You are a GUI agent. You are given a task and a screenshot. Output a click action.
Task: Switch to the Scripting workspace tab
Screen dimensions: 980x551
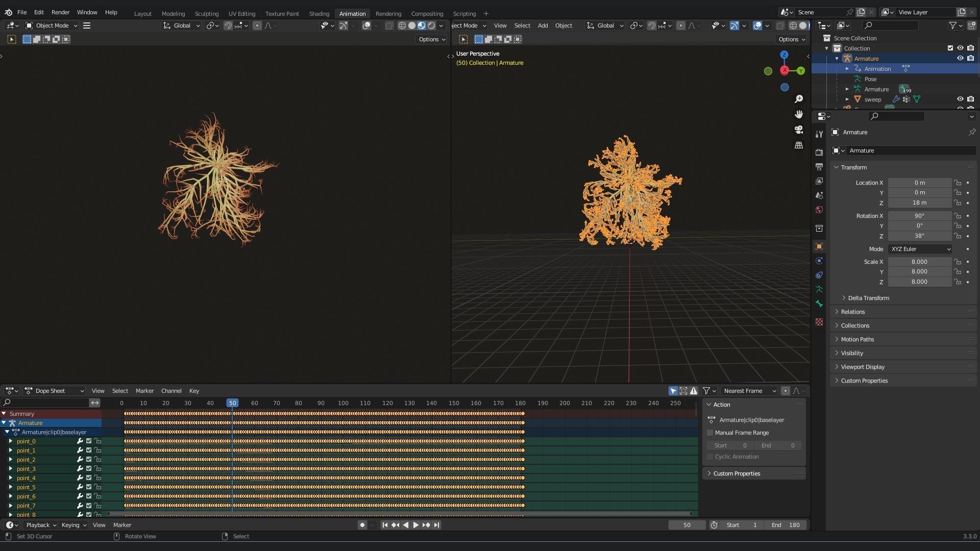coord(464,14)
